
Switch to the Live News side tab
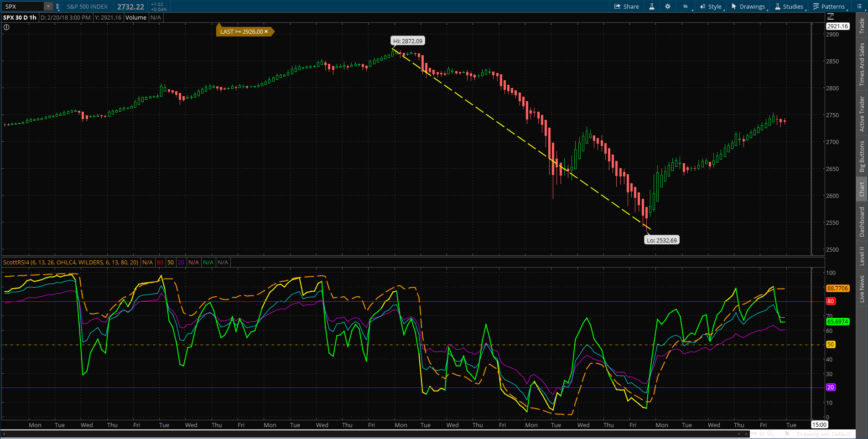[x=862, y=288]
